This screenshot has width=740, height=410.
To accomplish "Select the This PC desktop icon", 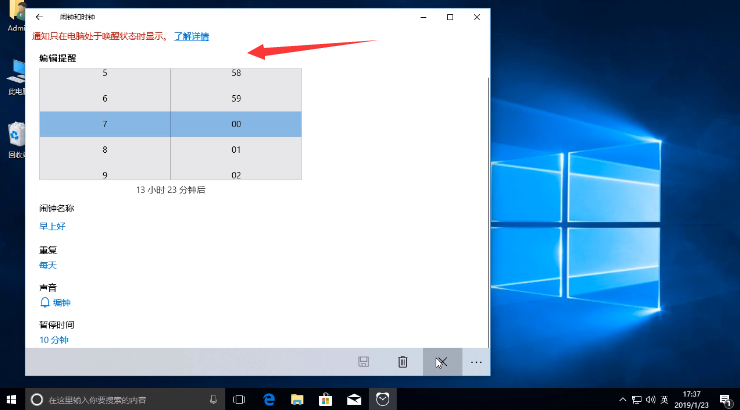I will (x=16, y=77).
